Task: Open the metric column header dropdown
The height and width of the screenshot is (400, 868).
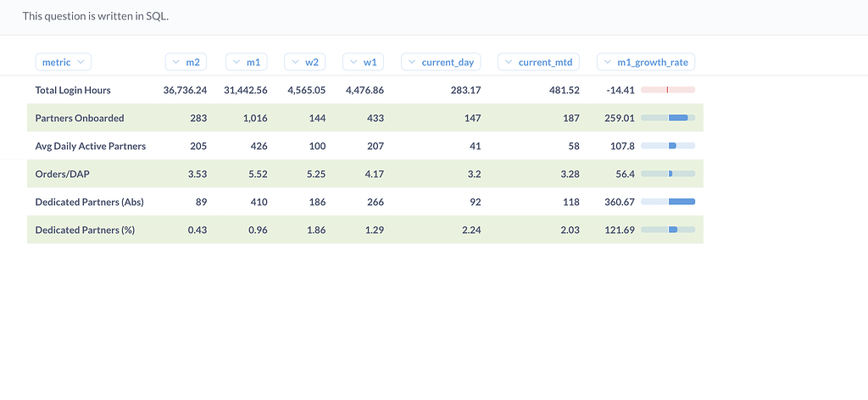Action: (x=63, y=62)
